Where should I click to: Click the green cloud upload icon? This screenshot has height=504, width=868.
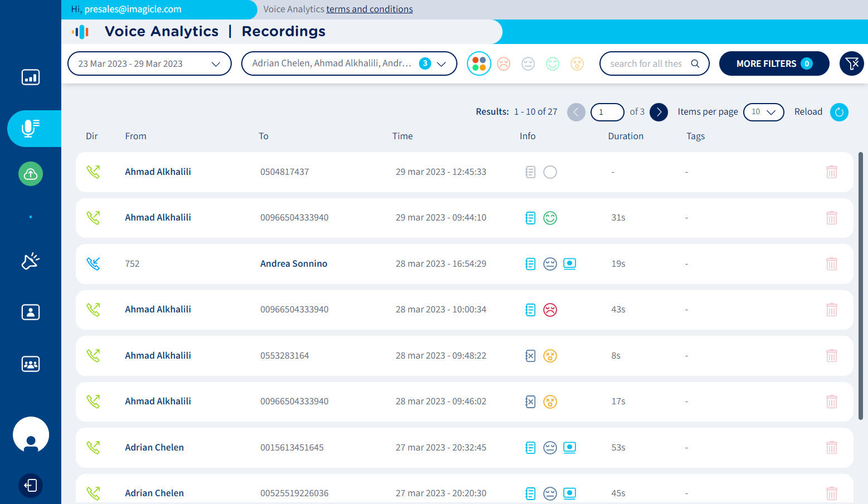pos(31,174)
